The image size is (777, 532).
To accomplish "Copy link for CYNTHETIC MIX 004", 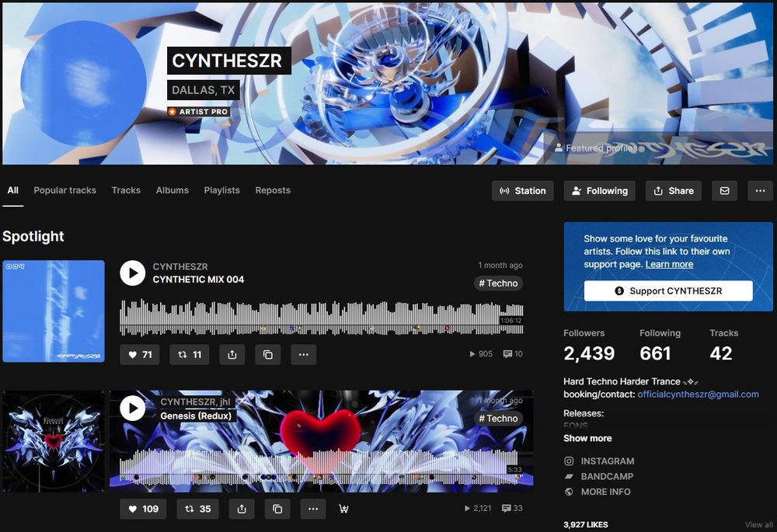I will click(267, 355).
